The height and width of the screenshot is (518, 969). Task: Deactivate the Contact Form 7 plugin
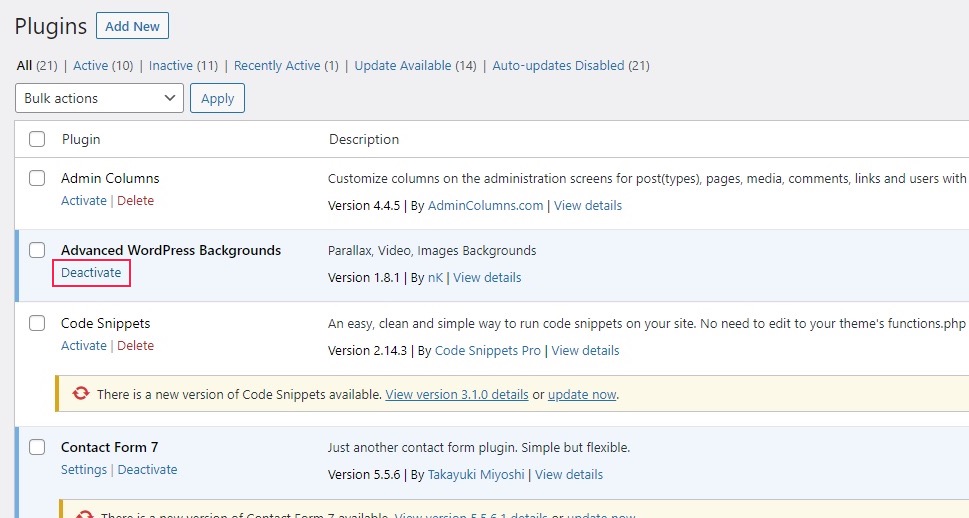(147, 470)
